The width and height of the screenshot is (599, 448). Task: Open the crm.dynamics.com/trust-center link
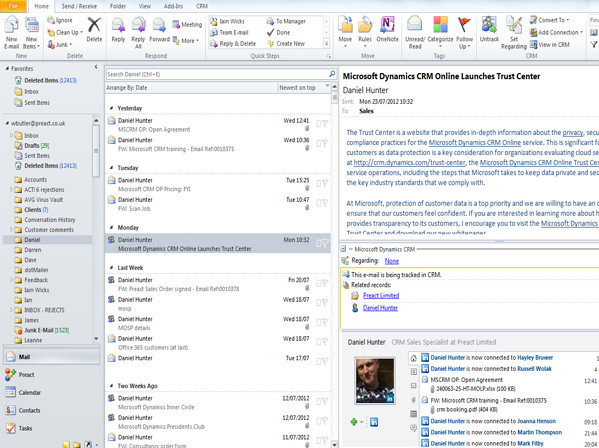(x=410, y=163)
